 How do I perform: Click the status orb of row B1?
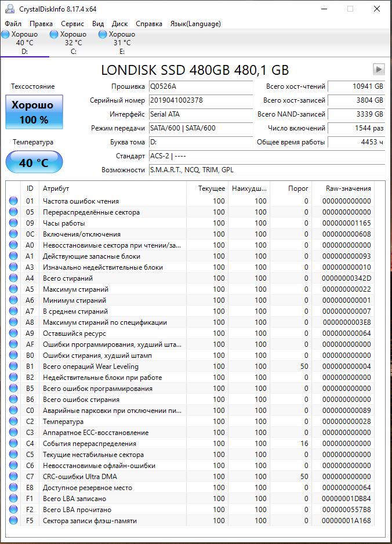pyautogui.click(x=13, y=366)
